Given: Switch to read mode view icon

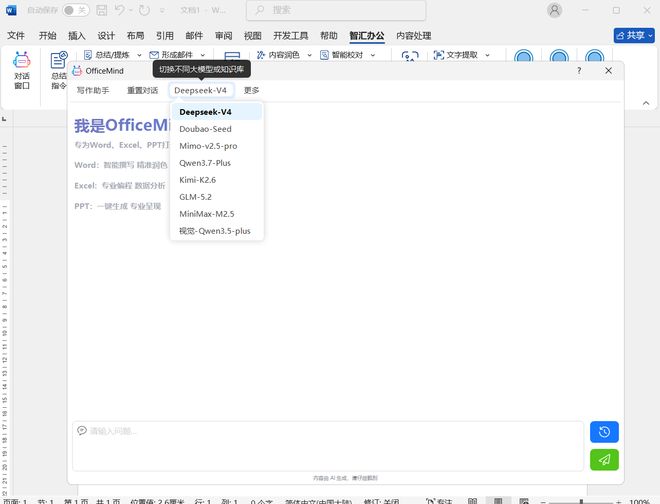Looking at the screenshot, I should click(x=472, y=501).
